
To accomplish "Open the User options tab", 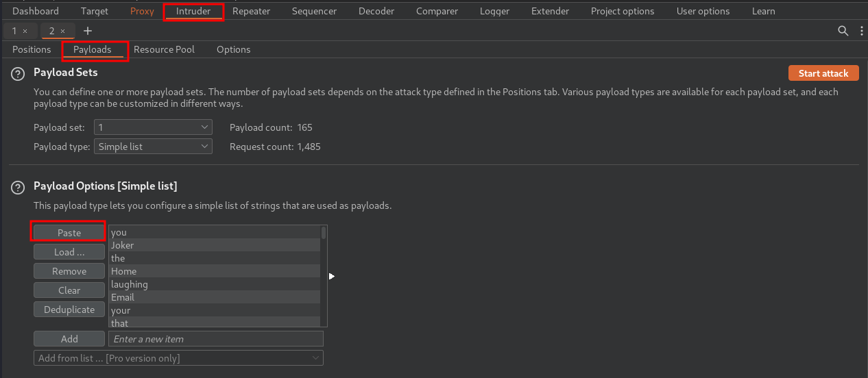I will [x=703, y=11].
